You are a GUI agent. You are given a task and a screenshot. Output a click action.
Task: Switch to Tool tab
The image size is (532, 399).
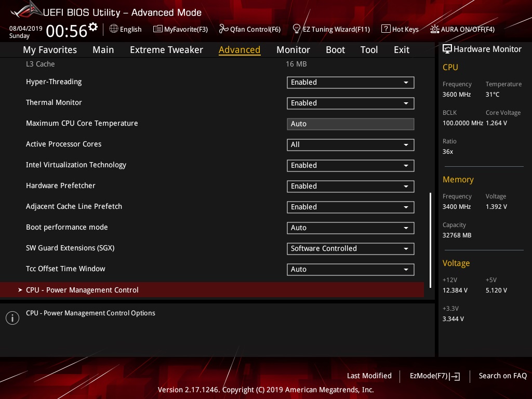point(369,50)
